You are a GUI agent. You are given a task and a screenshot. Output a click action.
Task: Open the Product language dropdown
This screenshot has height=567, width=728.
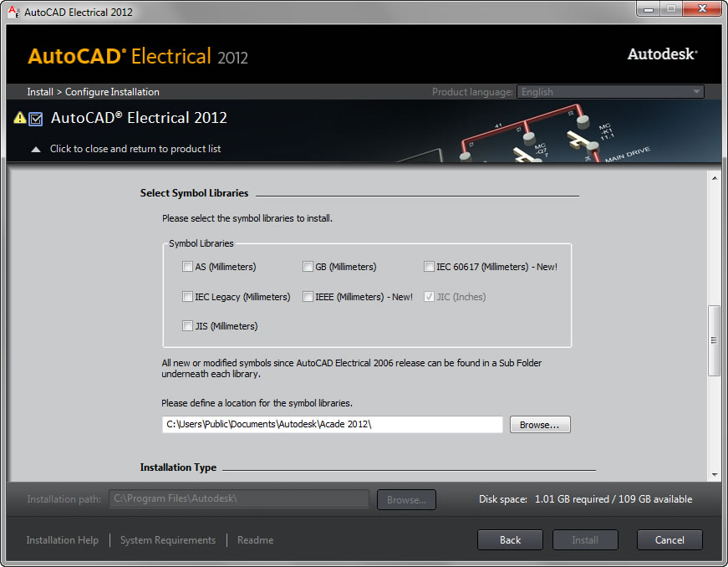[610, 91]
